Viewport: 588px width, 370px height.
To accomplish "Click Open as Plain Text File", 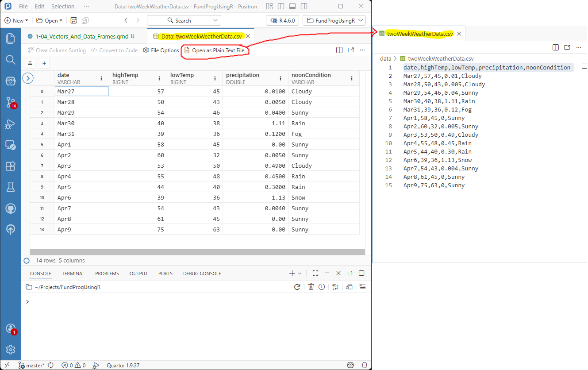I will coord(215,50).
